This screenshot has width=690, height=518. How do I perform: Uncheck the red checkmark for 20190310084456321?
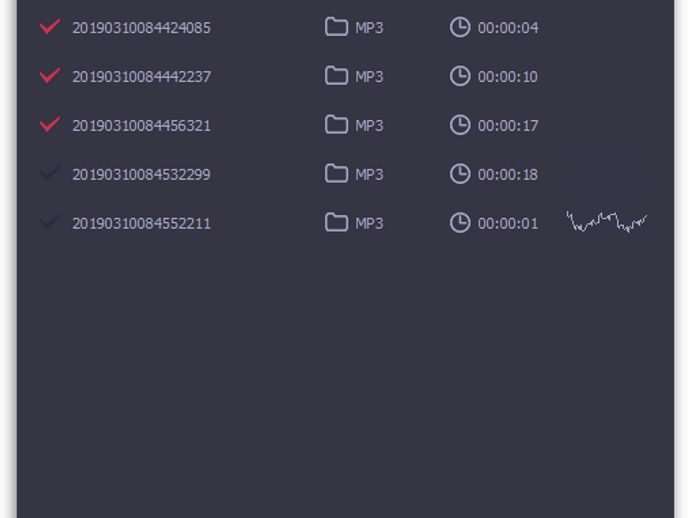click(x=50, y=124)
